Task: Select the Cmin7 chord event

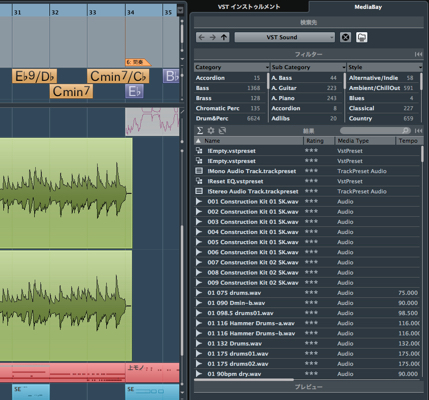Action: tap(71, 91)
